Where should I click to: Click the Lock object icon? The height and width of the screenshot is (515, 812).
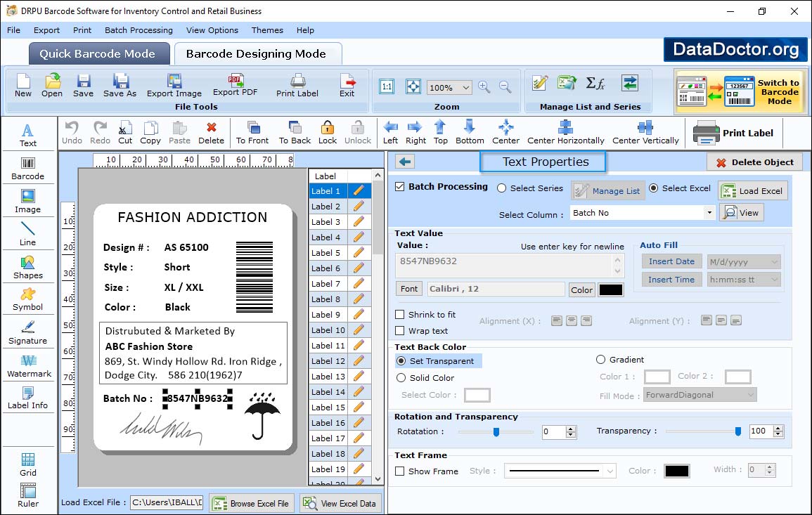[328, 133]
